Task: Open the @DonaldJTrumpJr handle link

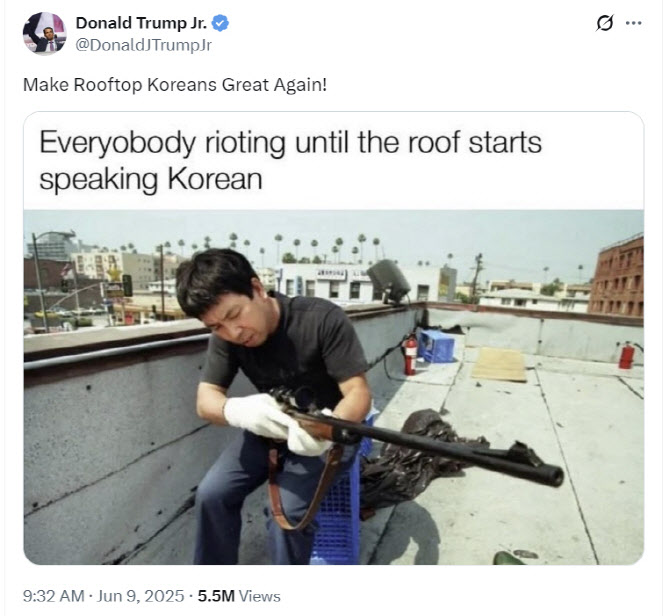Action: pyautogui.click(x=144, y=45)
